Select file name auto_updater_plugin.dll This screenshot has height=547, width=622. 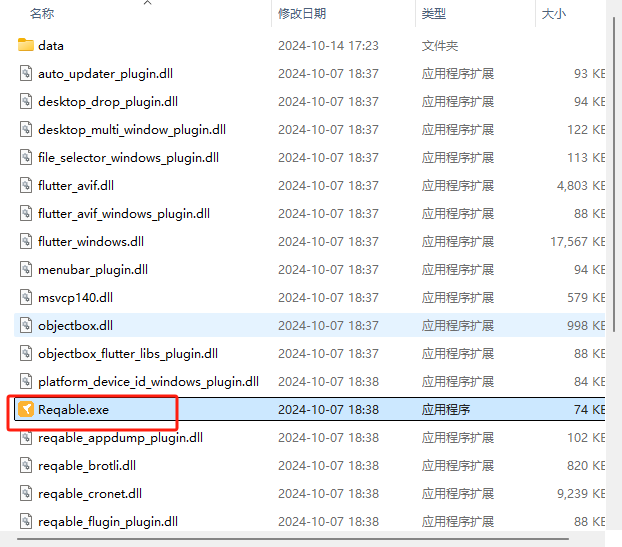(106, 74)
